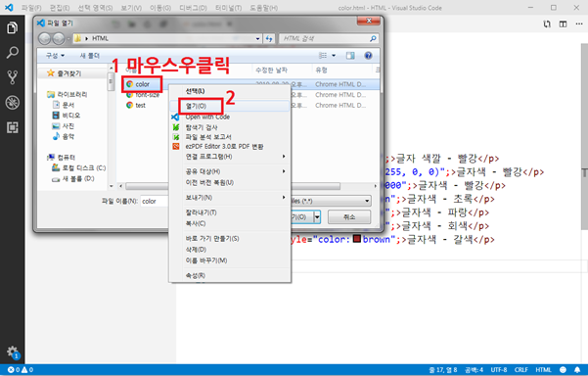This screenshot has height=376, width=588.
Task: Open the 보기(V) menu
Action: pyautogui.click(x=131, y=8)
